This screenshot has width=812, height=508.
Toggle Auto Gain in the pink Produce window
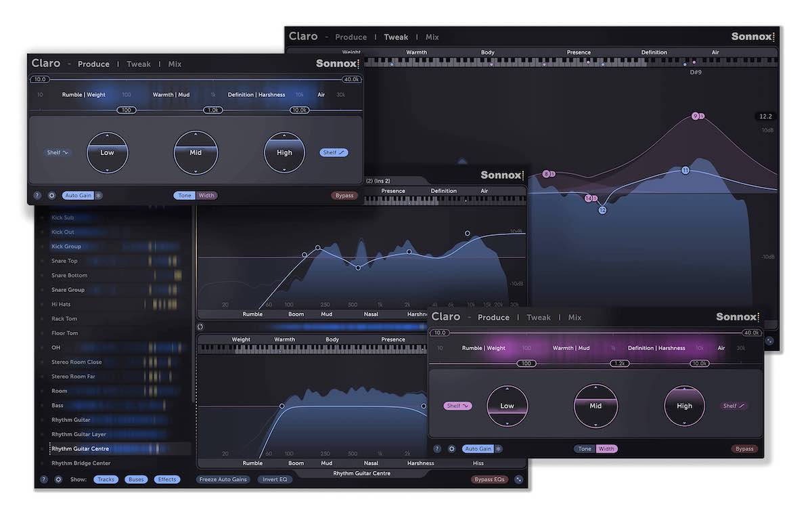pyautogui.click(x=478, y=449)
